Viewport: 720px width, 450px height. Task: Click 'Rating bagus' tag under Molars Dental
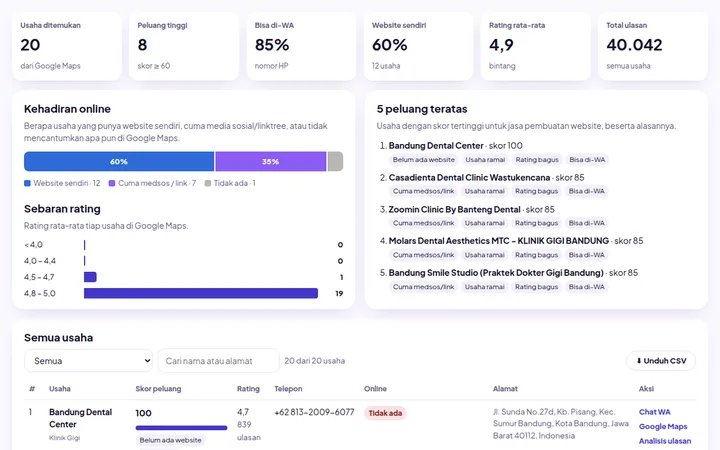click(536, 255)
